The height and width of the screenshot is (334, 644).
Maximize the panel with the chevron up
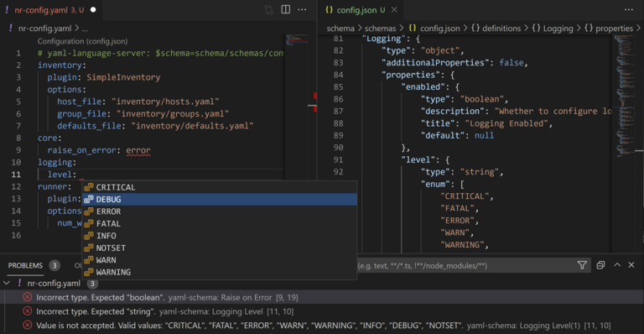coord(617,265)
